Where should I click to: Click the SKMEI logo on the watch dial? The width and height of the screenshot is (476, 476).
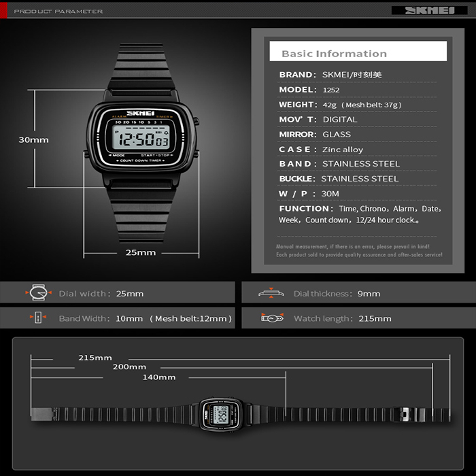[x=141, y=114]
